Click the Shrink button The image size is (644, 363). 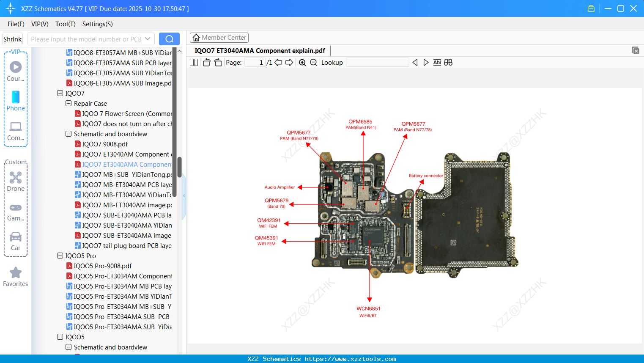coord(12,38)
